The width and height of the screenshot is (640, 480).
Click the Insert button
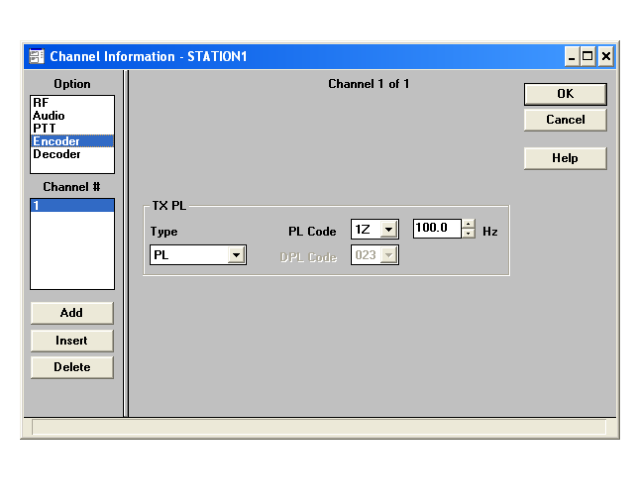click(72, 340)
